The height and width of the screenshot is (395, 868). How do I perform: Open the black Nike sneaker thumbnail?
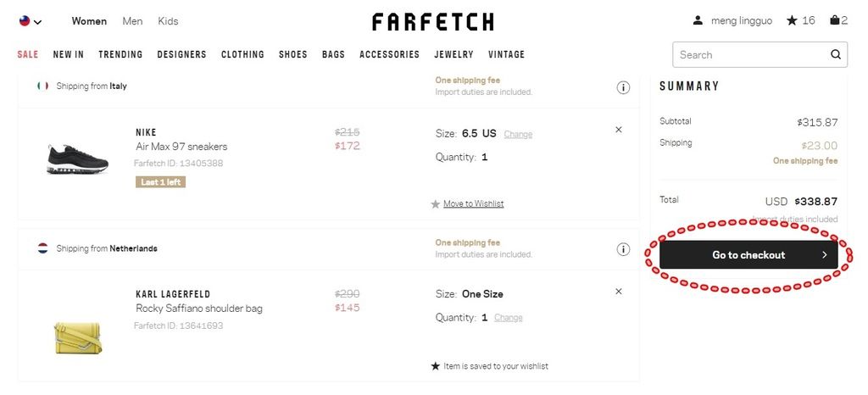(x=77, y=159)
